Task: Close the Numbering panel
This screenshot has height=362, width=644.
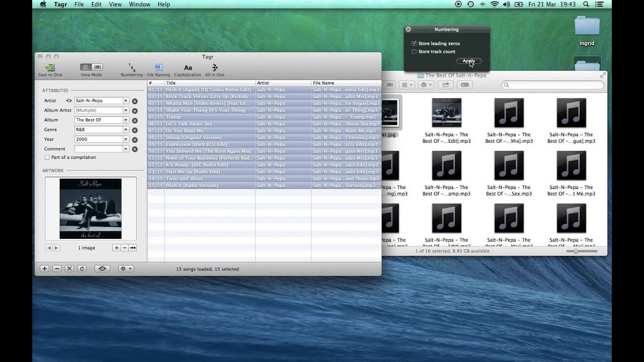Action: [x=409, y=30]
